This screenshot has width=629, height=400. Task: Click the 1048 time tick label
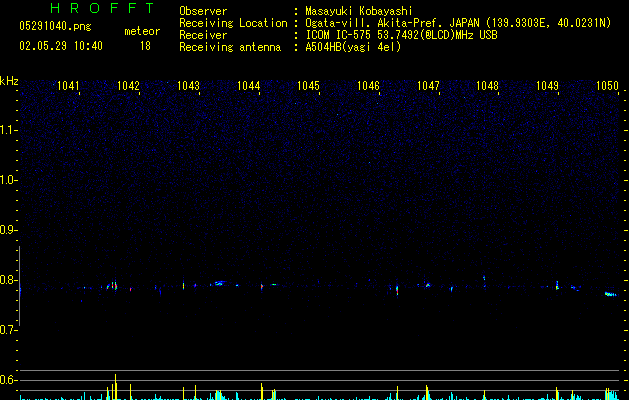487,86
